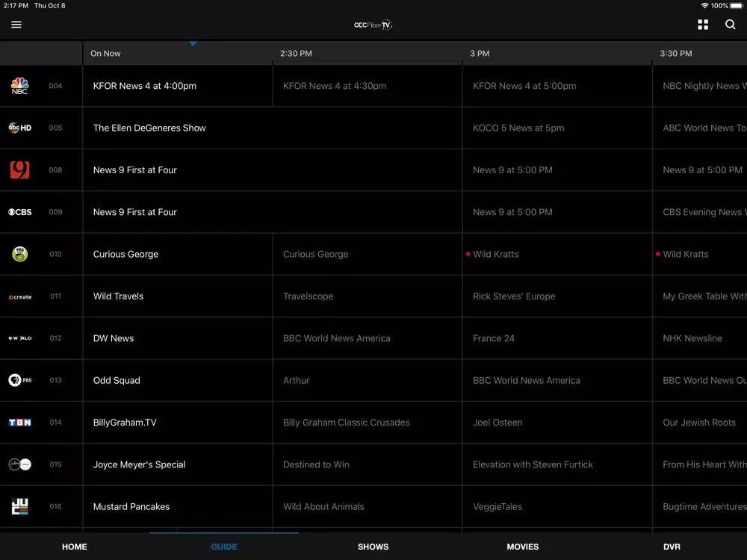Select the TBN channel logo
The image size is (747, 560).
coord(19,423)
